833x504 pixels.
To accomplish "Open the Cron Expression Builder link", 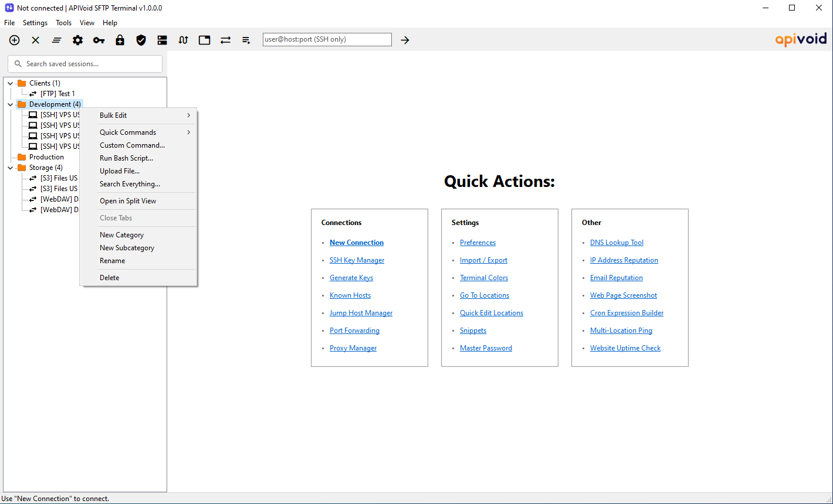I will [x=627, y=313].
